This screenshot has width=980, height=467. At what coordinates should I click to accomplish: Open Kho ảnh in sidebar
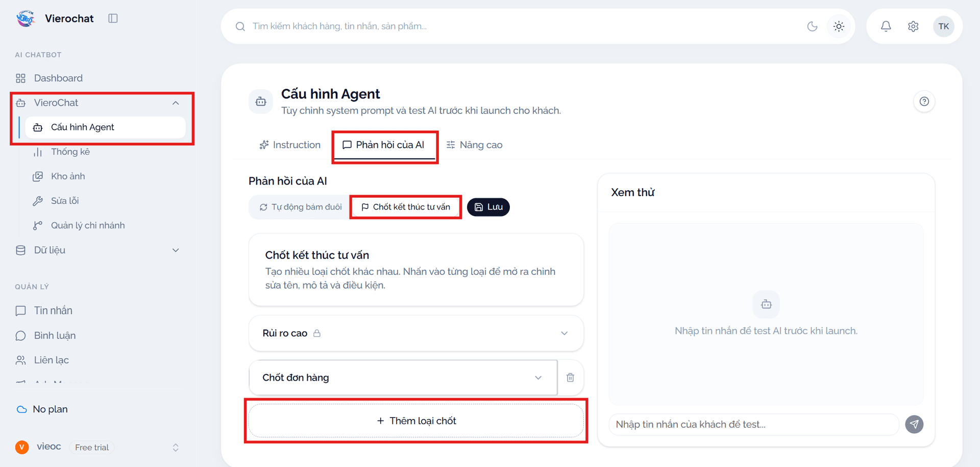pyautogui.click(x=68, y=176)
